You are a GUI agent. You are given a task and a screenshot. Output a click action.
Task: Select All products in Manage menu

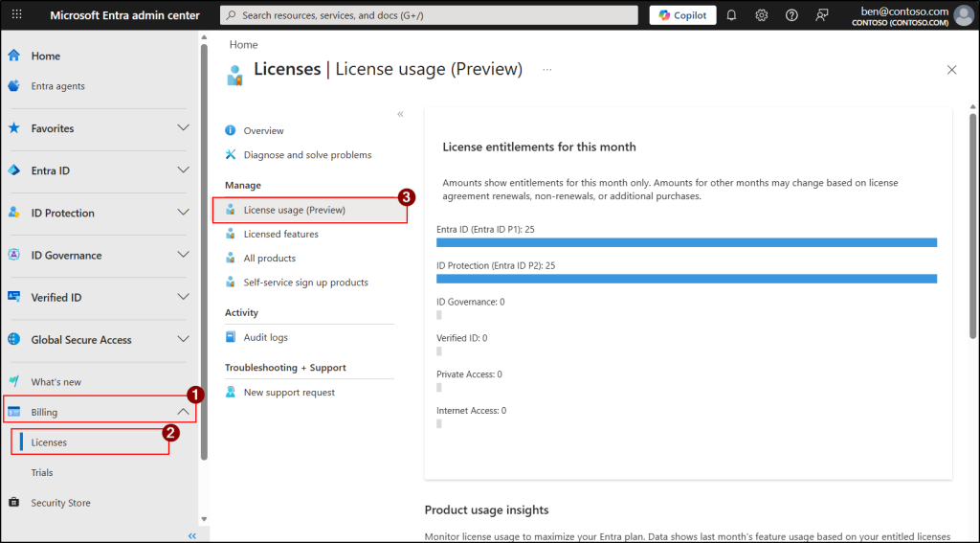tap(269, 259)
